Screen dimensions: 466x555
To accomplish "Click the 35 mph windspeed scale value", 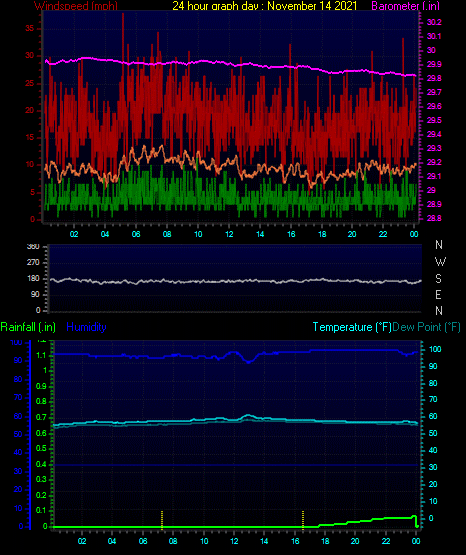I will pyautogui.click(x=30, y=28).
